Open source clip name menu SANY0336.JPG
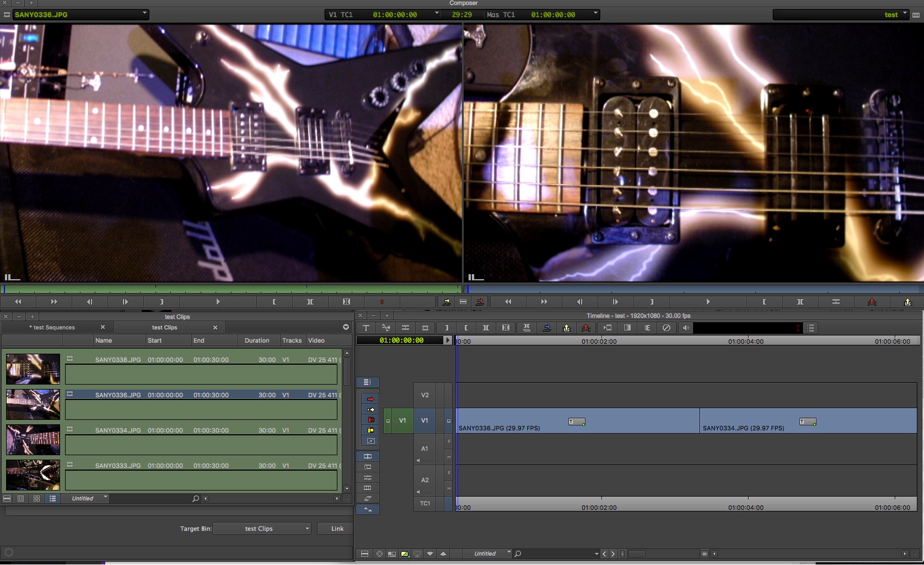The width and height of the screenshot is (924, 565). [x=80, y=14]
